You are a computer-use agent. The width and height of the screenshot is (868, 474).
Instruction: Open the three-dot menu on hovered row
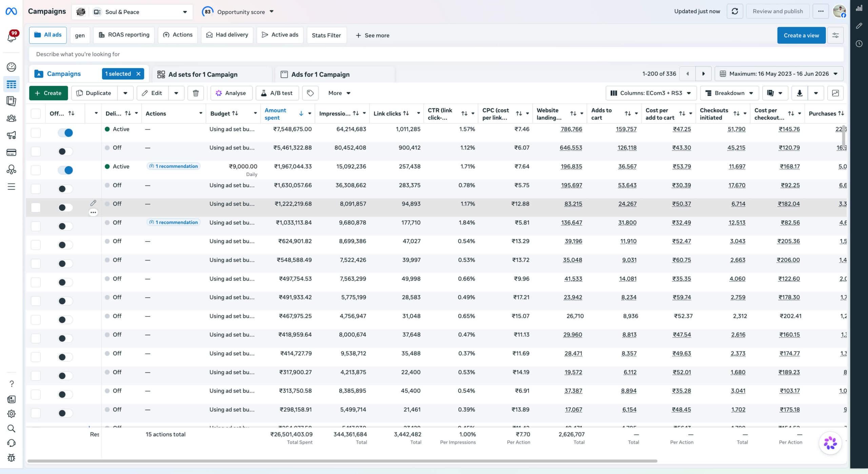(93, 212)
